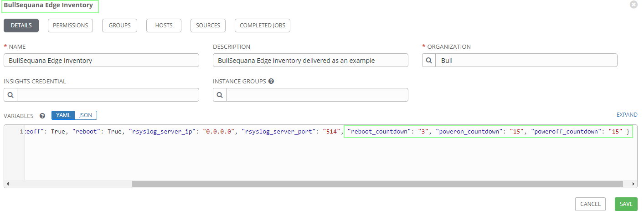Click the Name input field
Screen dimensions: 644x216
[x=101, y=61]
